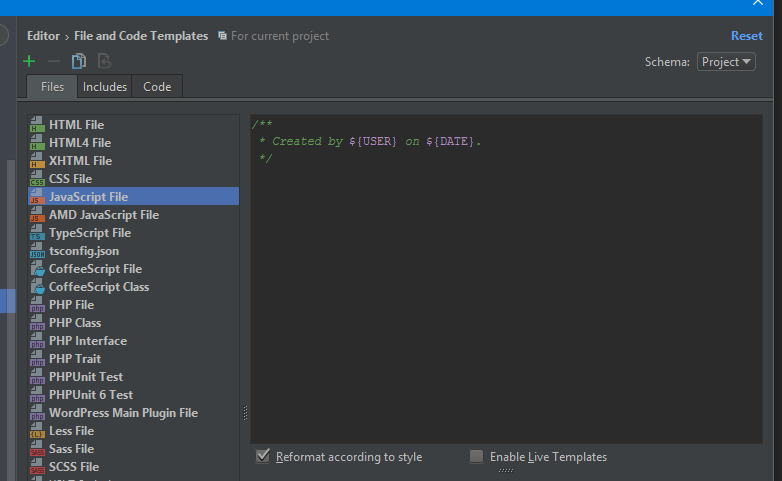
Task: Click the Less File icon
Action: tap(37, 430)
